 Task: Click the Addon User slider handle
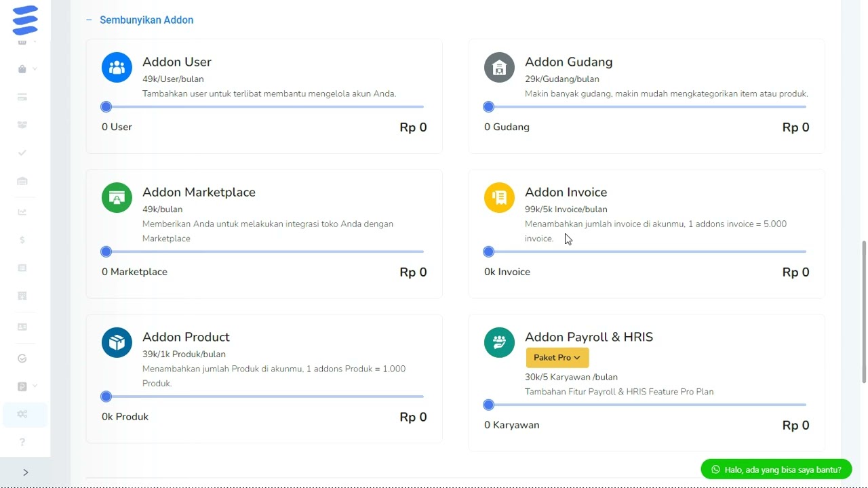tap(106, 107)
